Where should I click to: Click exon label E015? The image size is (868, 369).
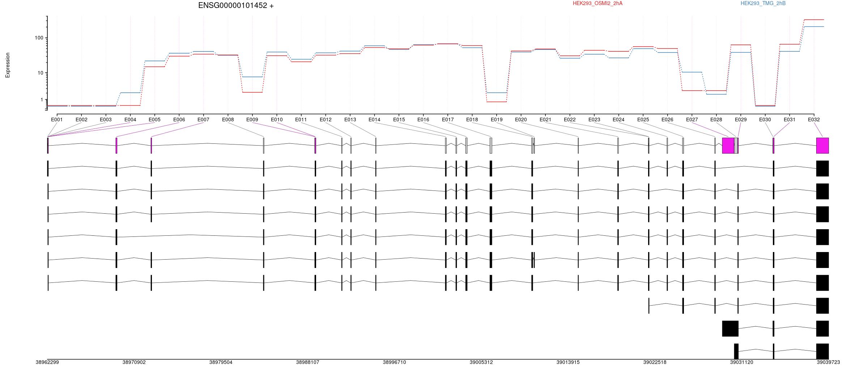point(399,119)
